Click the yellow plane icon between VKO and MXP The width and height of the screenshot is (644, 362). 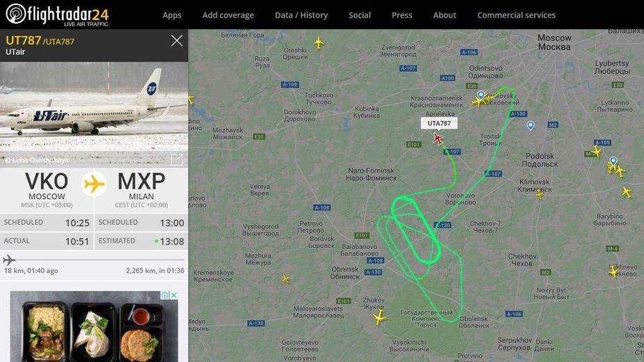(94, 184)
